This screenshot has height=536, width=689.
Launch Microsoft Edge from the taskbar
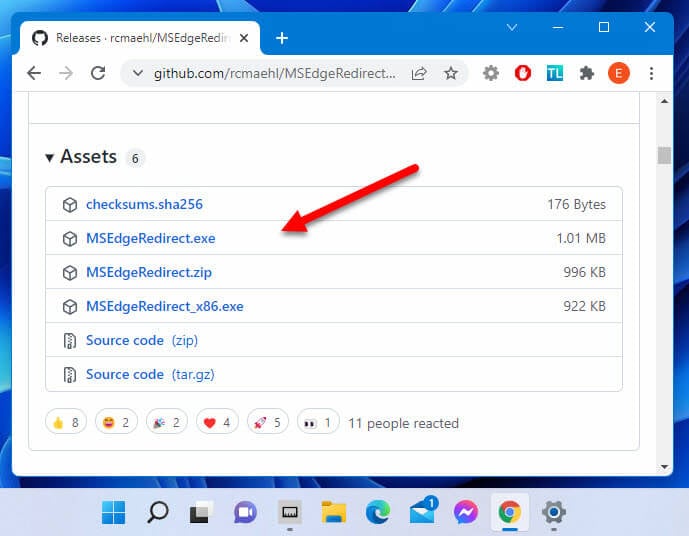click(x=377, y=512)
